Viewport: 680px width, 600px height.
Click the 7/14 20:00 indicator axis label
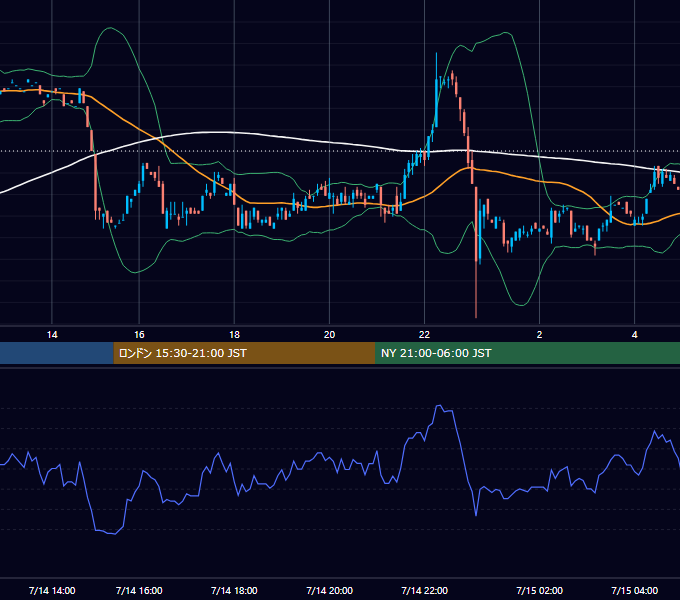(x=330, y=590)
